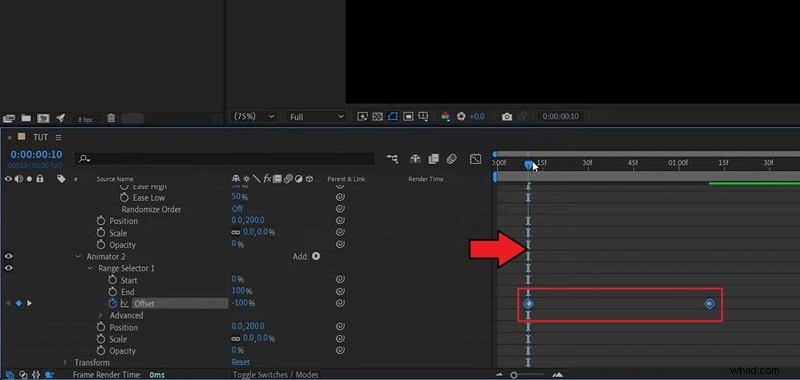The image size is (800, 380).
Task: Click the Fast Previews icon
Action: [362, 117]
